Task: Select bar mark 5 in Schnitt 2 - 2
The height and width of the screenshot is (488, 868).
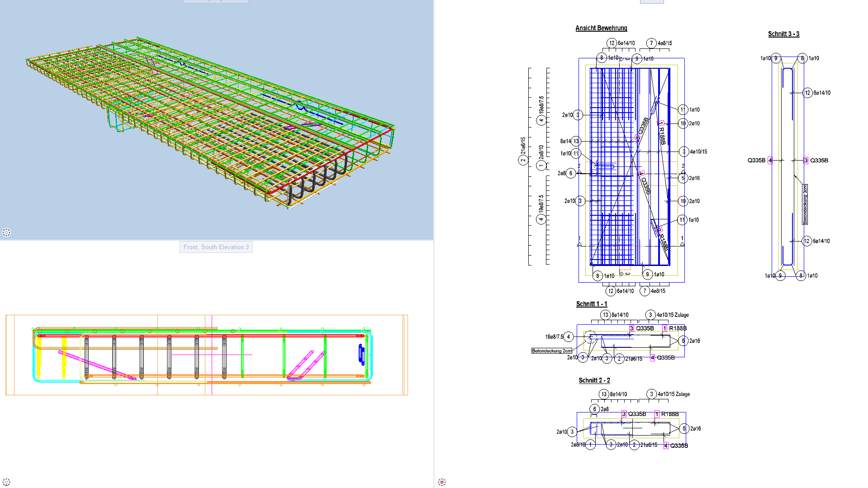Action: coord(684,429)
